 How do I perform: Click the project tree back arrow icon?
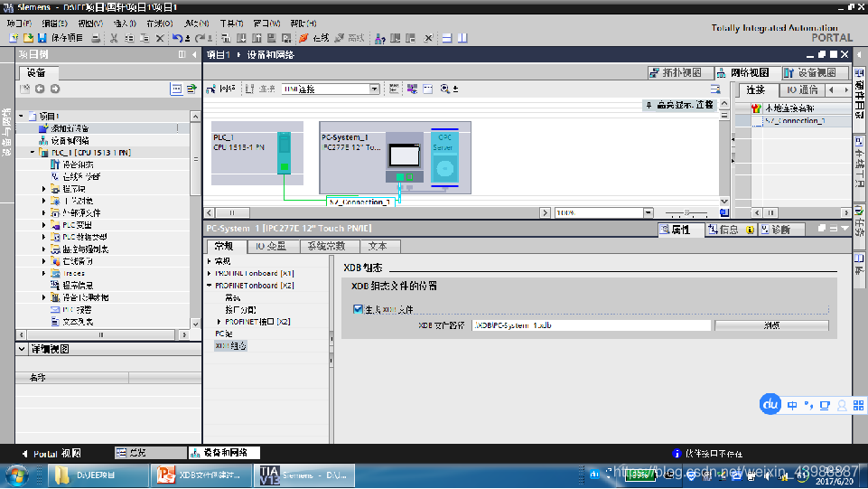(40, 89)
